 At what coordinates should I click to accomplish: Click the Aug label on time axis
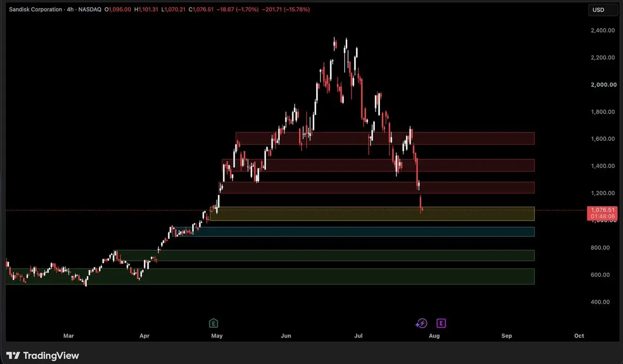coord(434,336)
